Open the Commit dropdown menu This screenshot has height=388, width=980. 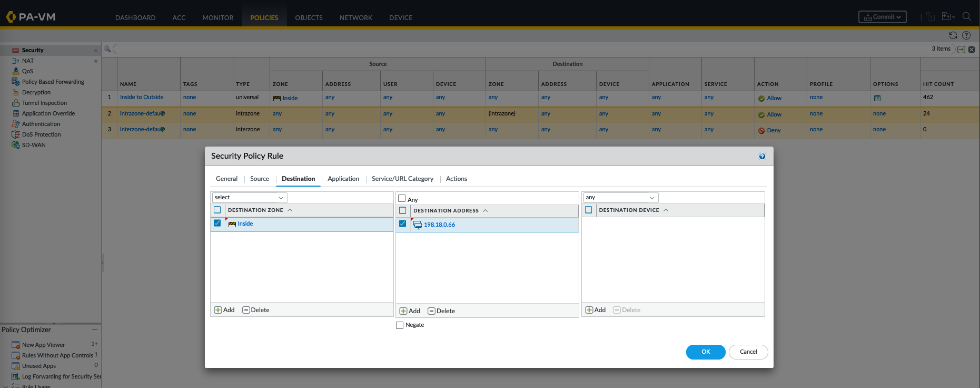882,17
